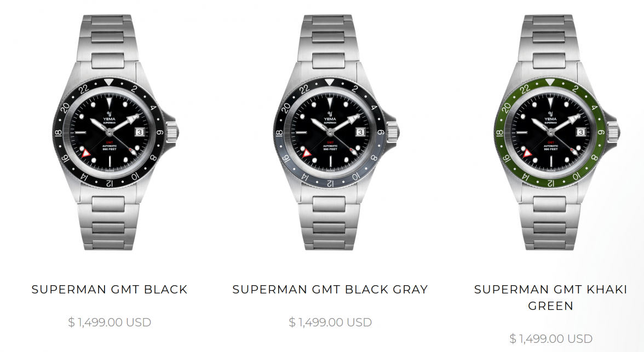
Task: Click the red GMT hand triangle on the black-bezel watch
Action: (85, 154)
